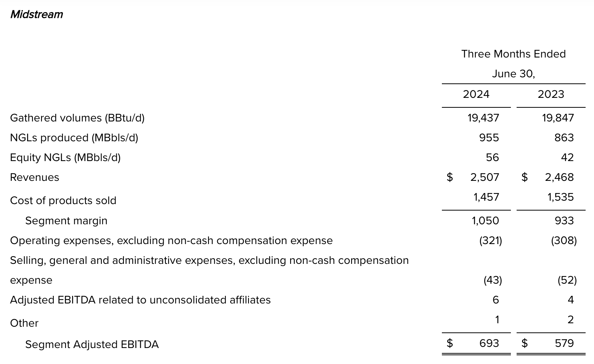Click the Midstream section heading

(x=37, y=14)
